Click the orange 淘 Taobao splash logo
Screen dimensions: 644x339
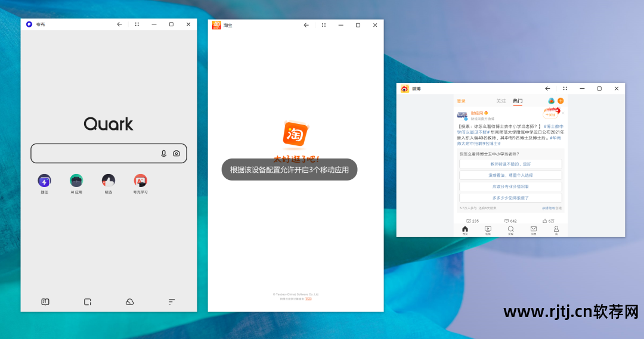(x=295, y=134)
